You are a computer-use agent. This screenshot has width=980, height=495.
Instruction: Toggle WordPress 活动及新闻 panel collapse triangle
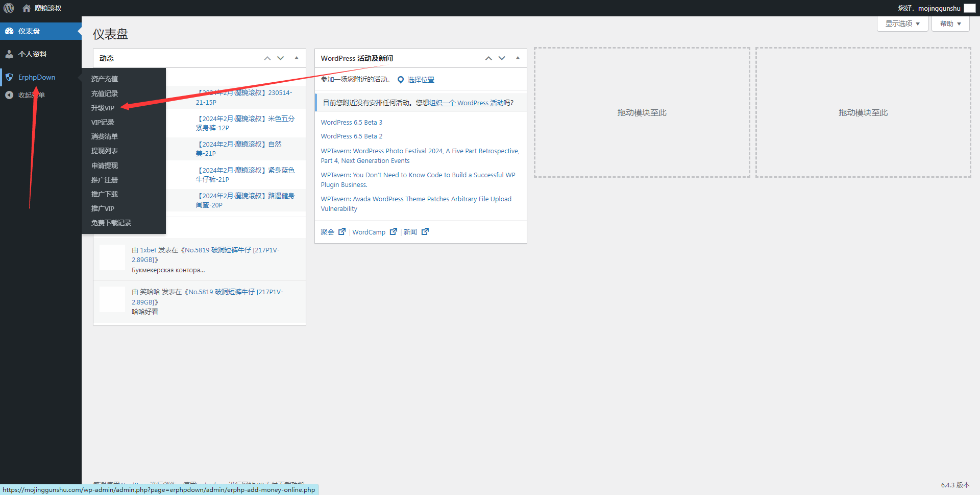[x=518, y=58]
